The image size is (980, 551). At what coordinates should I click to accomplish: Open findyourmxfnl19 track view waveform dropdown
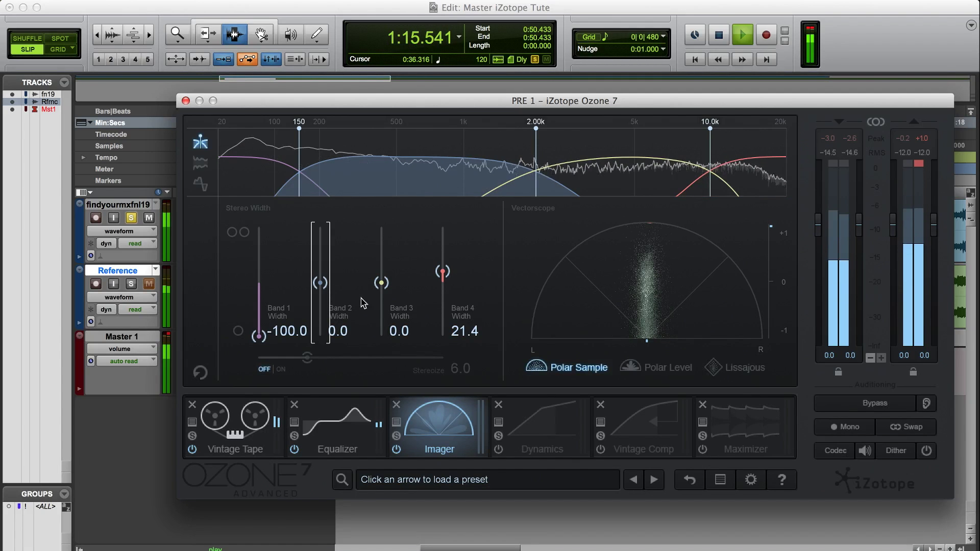coord(122,231)
